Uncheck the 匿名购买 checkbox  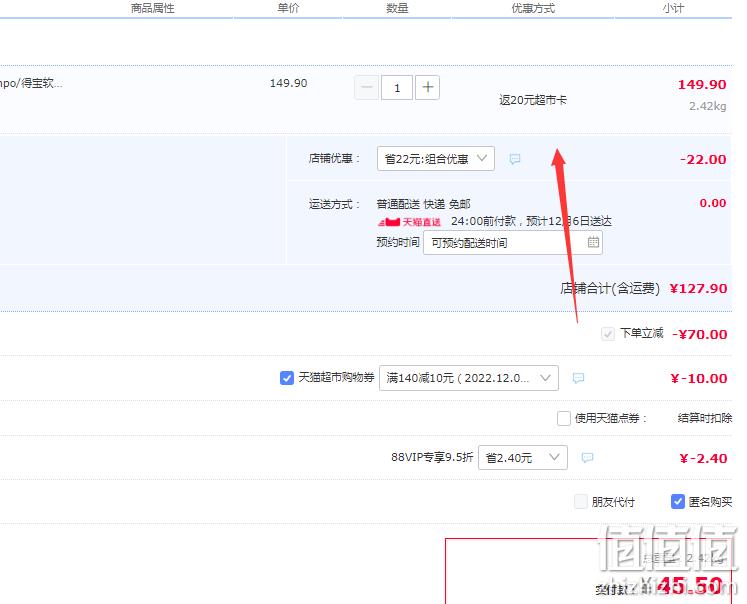tap(677, 502)
